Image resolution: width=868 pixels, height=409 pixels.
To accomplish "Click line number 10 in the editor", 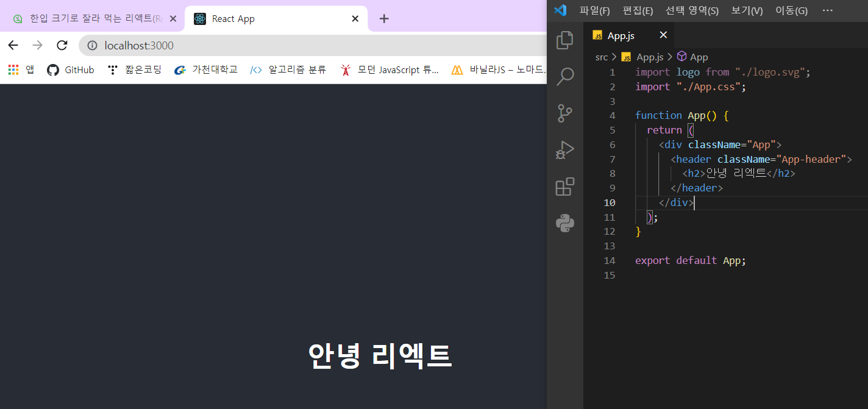I will [610, 202].
